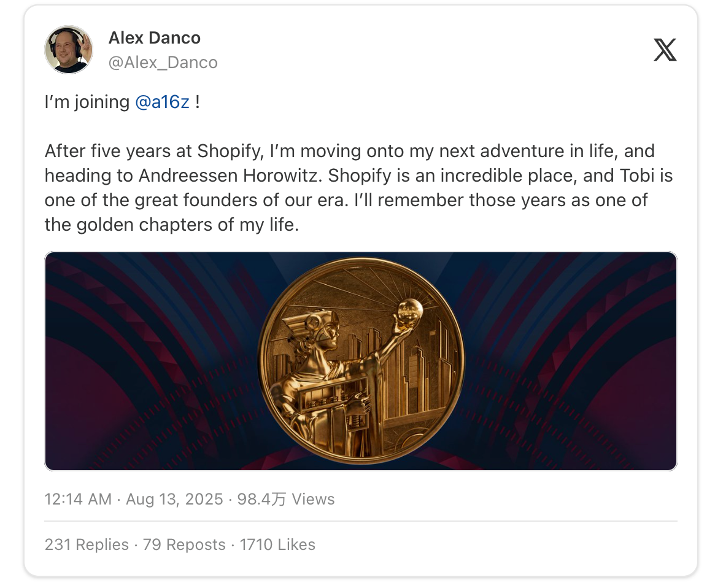Select the Aug 13, 2025 date
This screenshot has width=707, height=588.
[174, 499]
